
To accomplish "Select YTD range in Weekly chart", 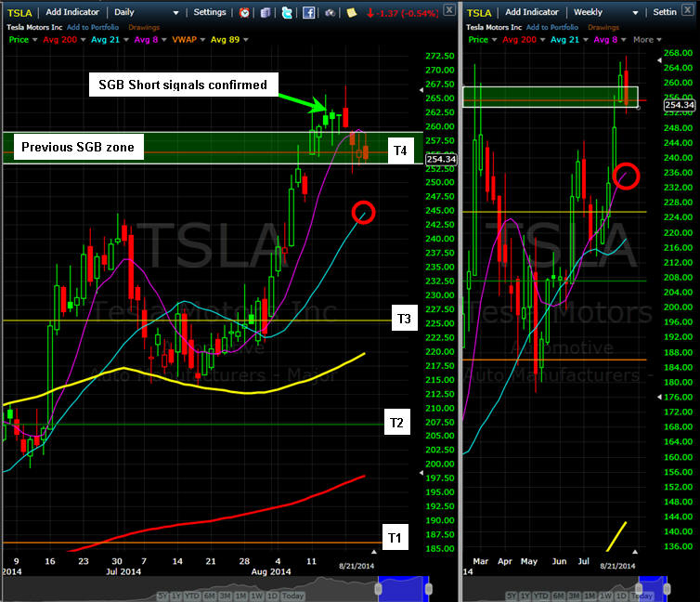I will coord(540,596).
